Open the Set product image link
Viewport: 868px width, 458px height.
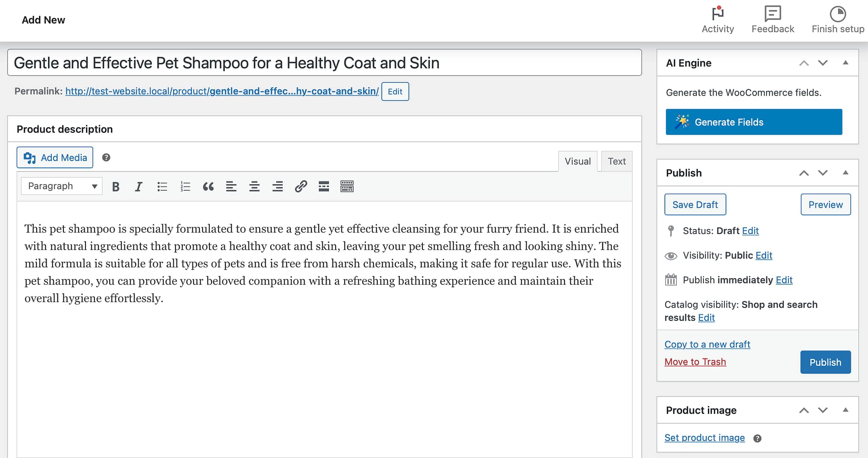pyautogui.click(x=704, y=438)
